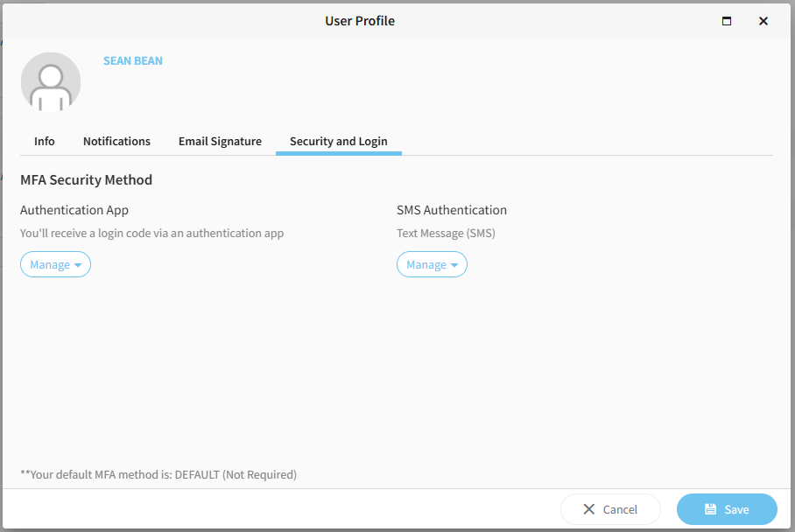Screen dimensions: 795x532
Task: Switch to the Notifications tab
Action: point(116,141)
